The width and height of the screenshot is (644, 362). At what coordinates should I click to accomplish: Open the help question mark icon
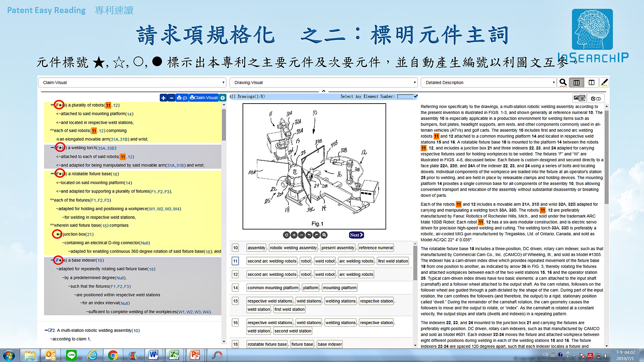[223, 98]
